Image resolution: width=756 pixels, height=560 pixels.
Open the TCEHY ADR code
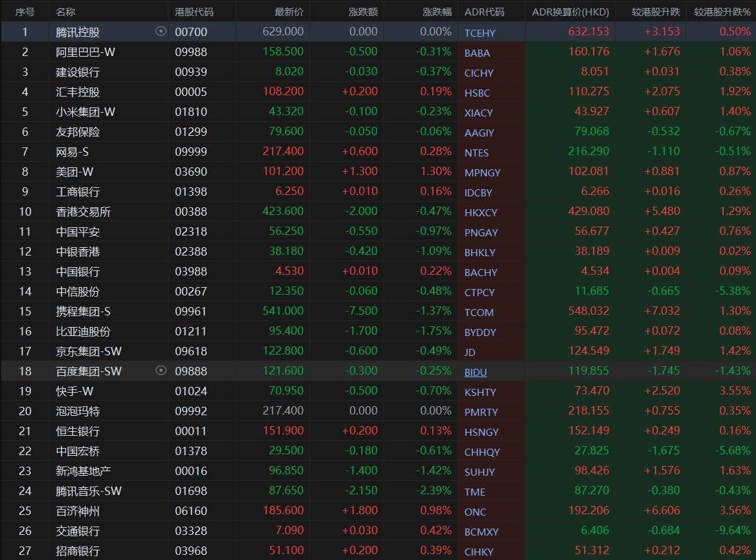click(480, 33)
